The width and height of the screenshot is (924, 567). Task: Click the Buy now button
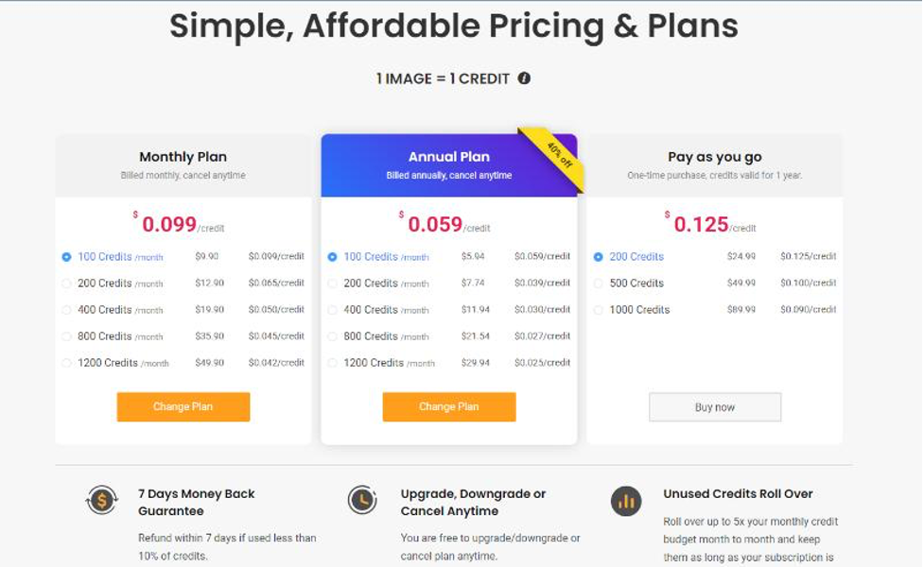click(x=715, y=407)
